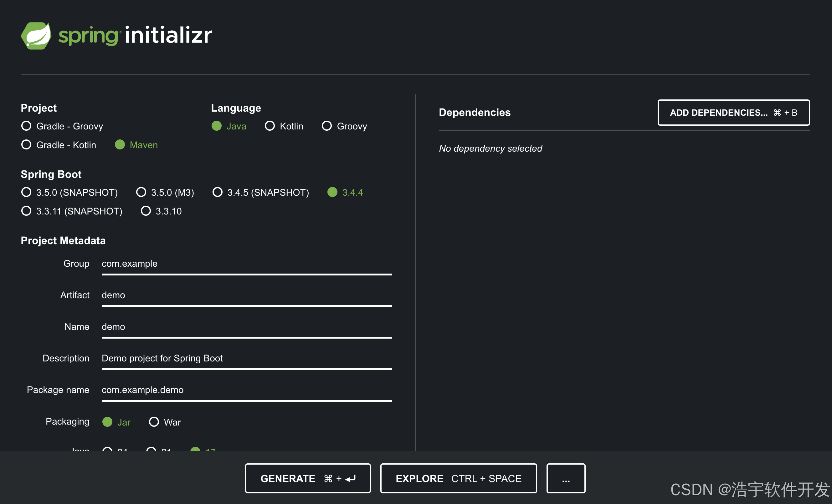This screenshot has width=832, height=504.
Task: Click the Group input field
Action: (246, 264)
